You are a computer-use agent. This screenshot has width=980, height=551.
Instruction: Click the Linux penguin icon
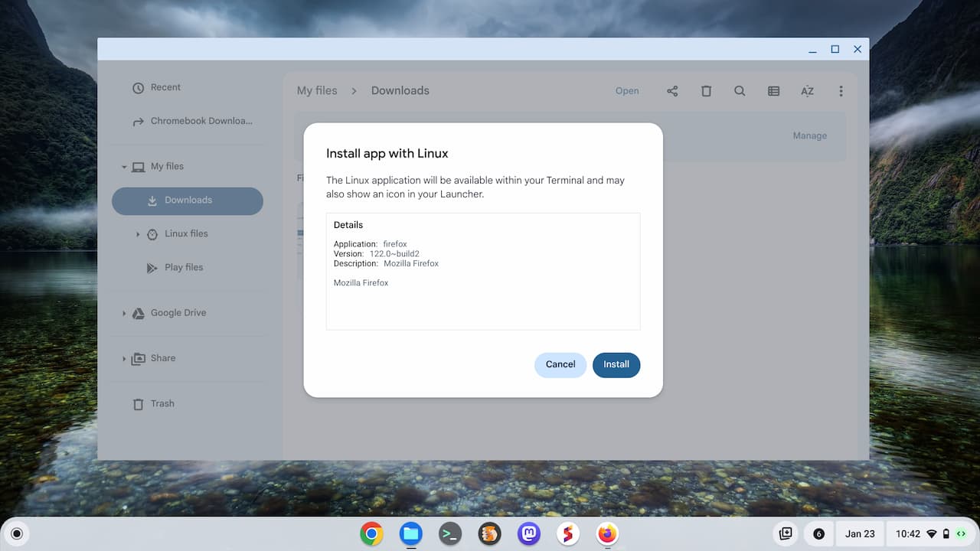point(152,234)
